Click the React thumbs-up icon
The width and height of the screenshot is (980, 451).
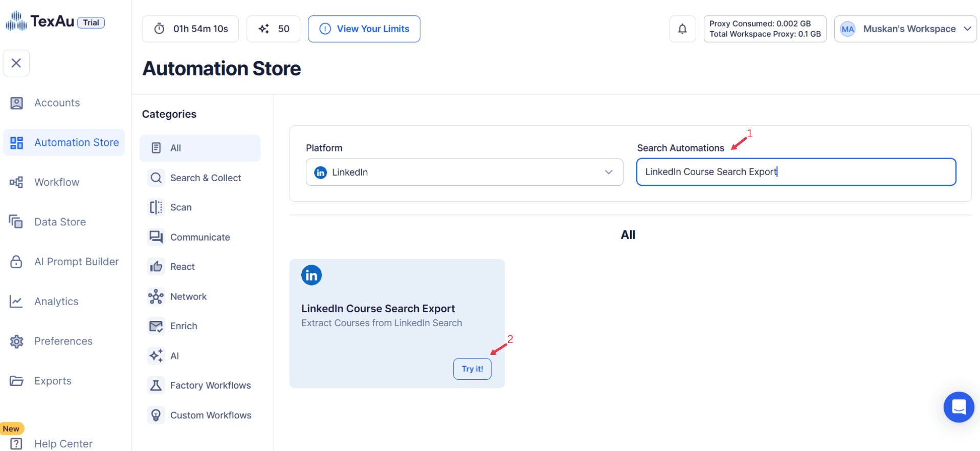tap(156, 267)
